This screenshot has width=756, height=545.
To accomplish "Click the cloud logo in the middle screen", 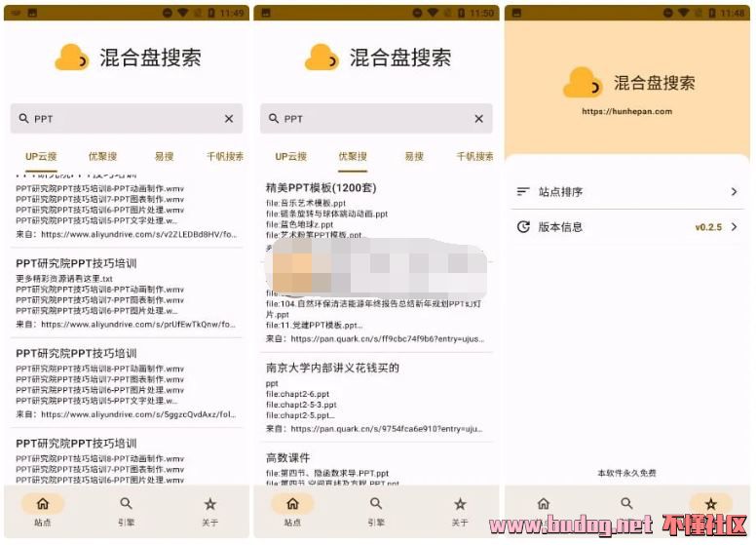I will point(321,58).
